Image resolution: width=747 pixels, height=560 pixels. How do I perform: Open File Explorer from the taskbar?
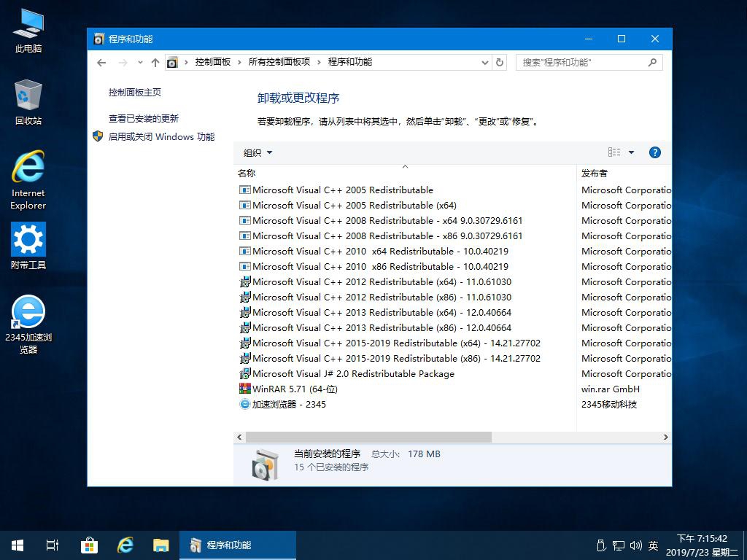point(161,545)
